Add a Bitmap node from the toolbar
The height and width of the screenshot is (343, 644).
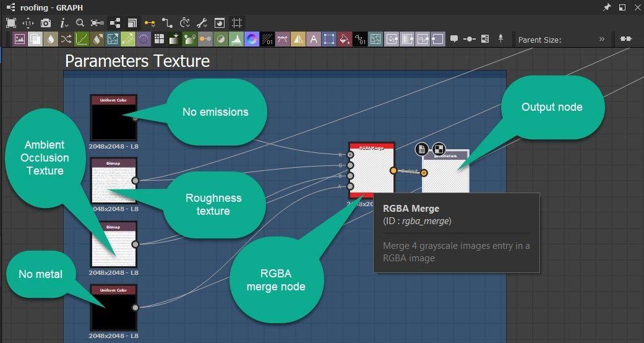point(20,40)
